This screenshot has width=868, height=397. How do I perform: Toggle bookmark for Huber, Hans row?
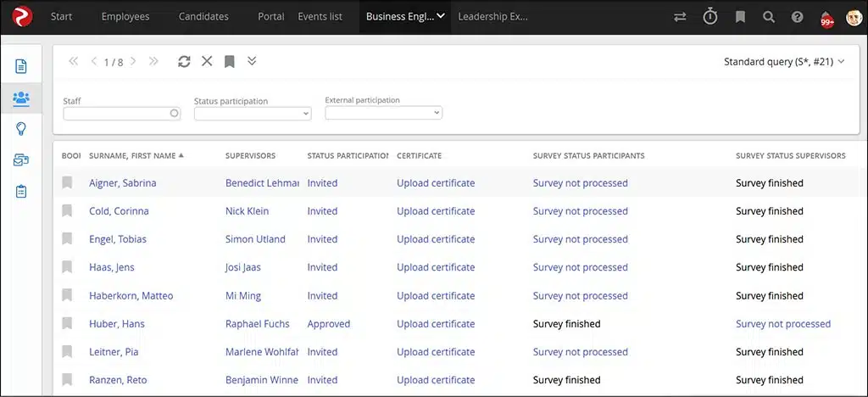(67, 324)
